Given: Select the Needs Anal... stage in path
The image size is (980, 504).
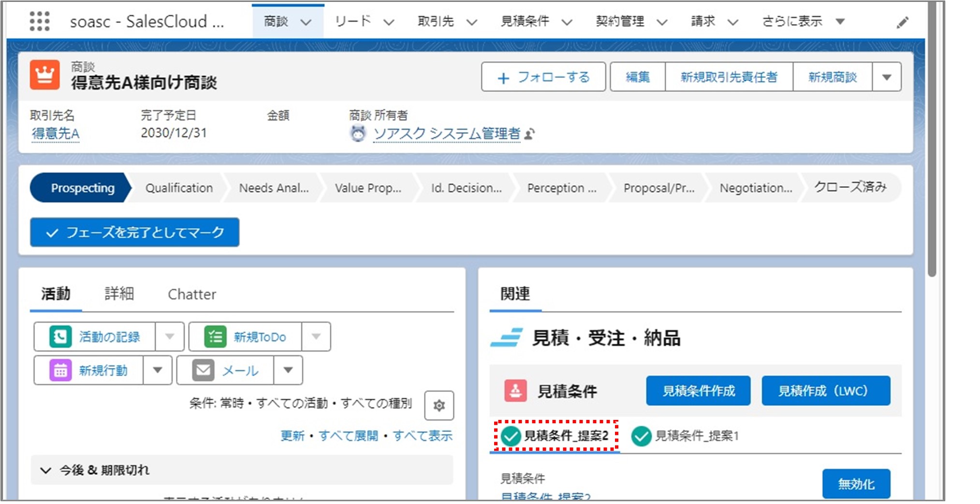Looking at the screenshot, I should coord(274,187).
